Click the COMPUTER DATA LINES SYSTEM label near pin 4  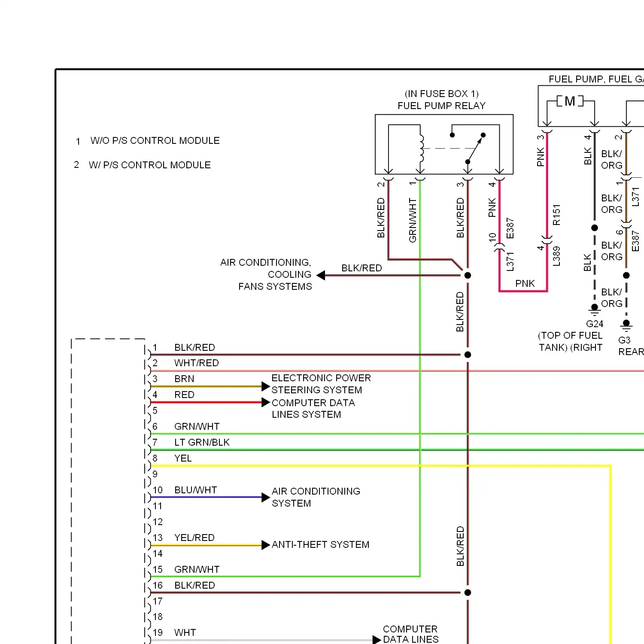[313, 408]
